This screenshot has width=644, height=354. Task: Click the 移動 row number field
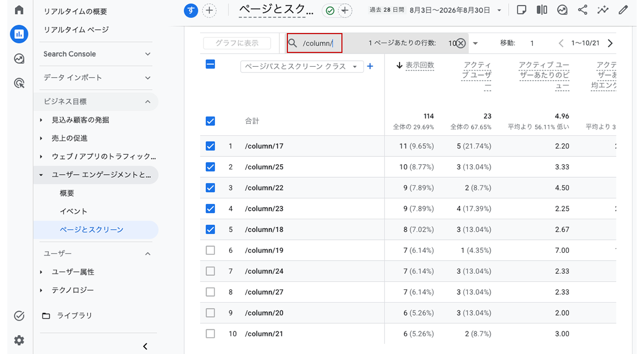532,44
